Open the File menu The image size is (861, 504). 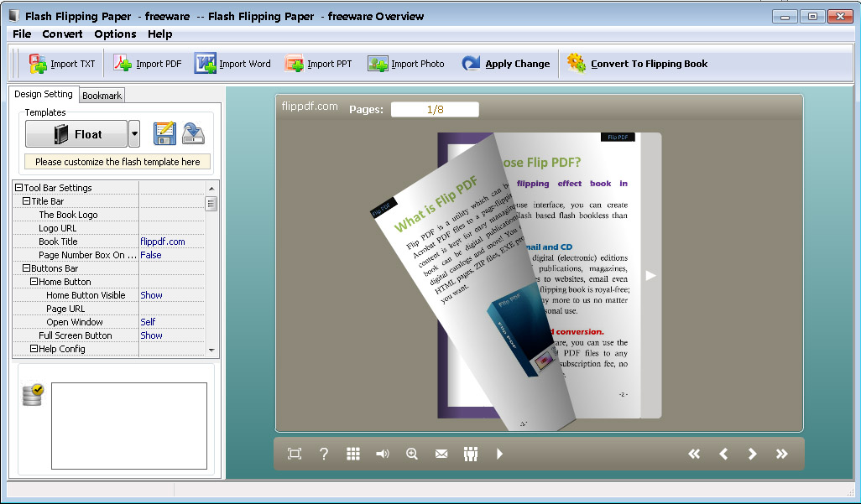tap(22, 34)
